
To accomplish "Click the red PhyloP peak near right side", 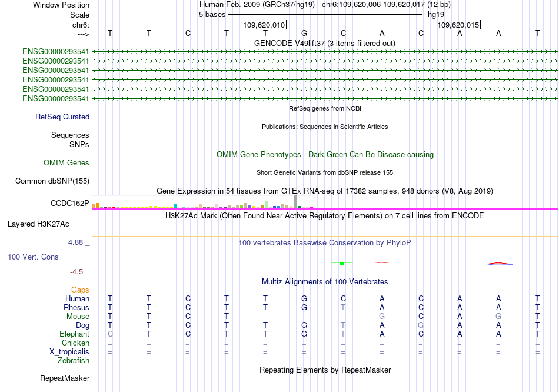I will click(499, 263).
